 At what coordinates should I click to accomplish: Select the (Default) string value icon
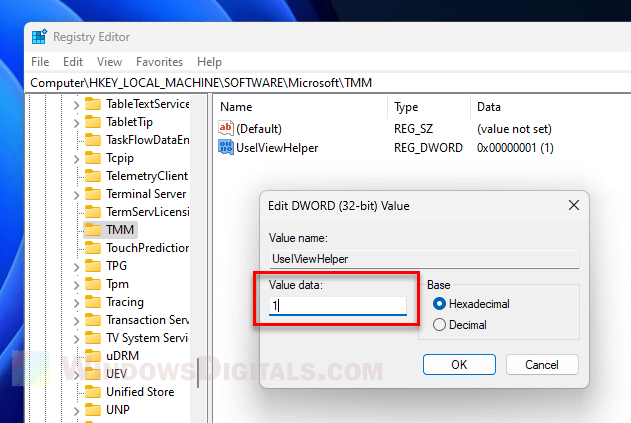coord(226,128)
